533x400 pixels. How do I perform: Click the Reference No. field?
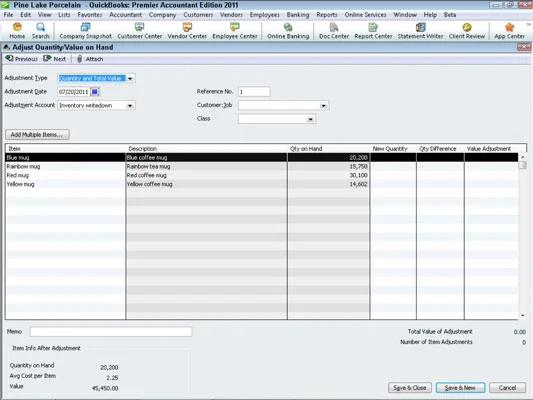click(x=254, y=92)
